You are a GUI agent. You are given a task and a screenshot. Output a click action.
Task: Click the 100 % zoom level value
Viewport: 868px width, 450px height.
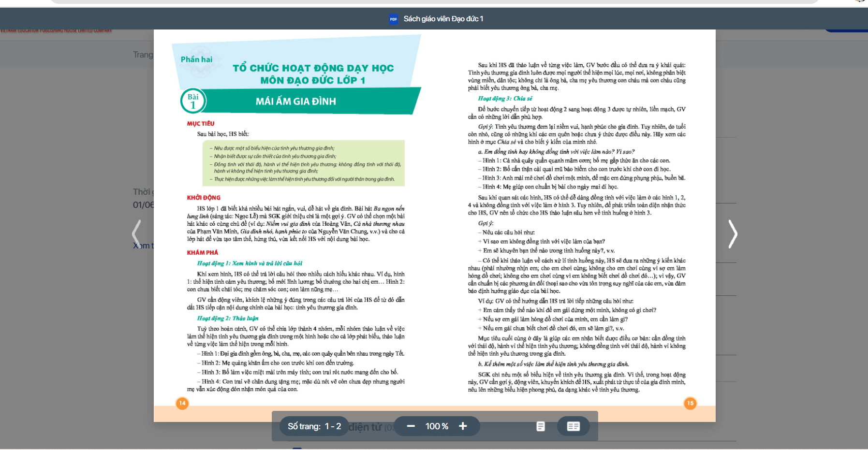437,426
